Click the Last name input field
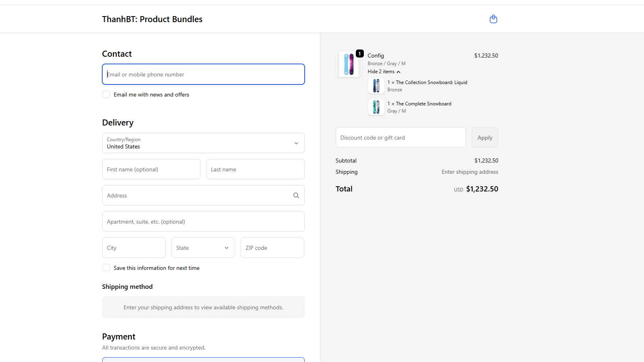The image size is (644, 362). point(255,169)
